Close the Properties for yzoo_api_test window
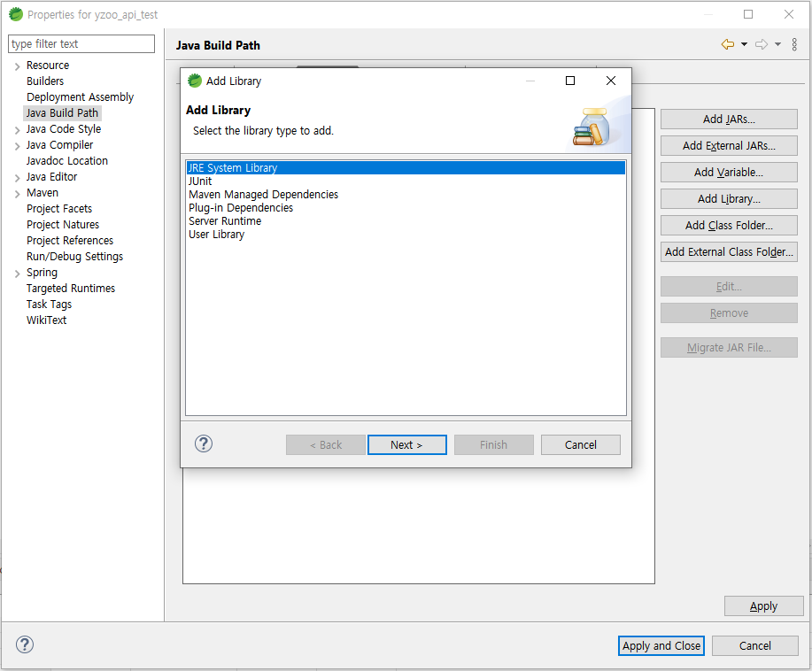812x671 pixels. pos(789,14)
